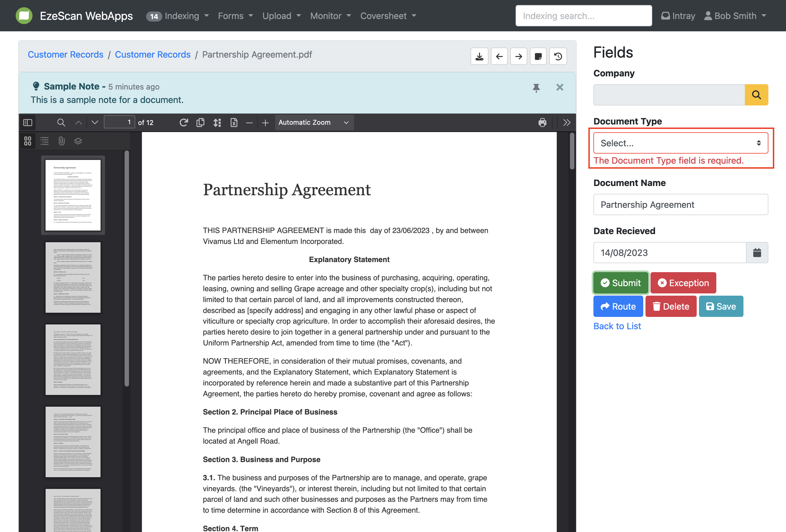Select the second page thumbnail
This screenshot has height=532, width=786.
pos(73,277)
